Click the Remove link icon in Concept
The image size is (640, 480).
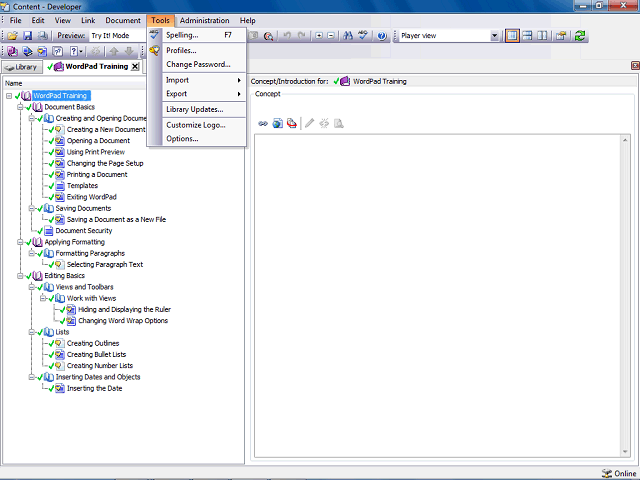coord(324,123)
